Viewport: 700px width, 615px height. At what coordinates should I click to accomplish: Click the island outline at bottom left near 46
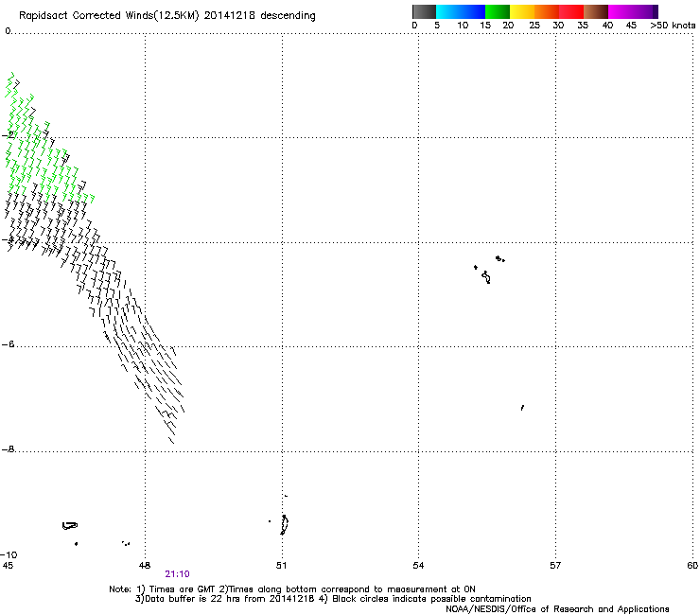(70, 526)
